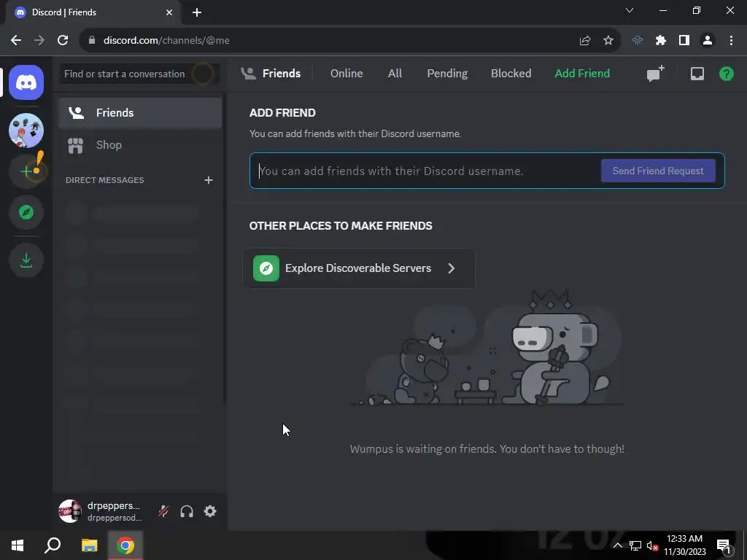Unmute the microphone icon

pos(163,511)
